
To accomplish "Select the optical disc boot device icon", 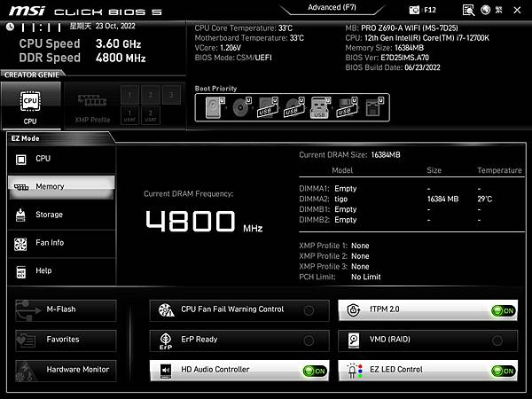I will coord(241,107).
